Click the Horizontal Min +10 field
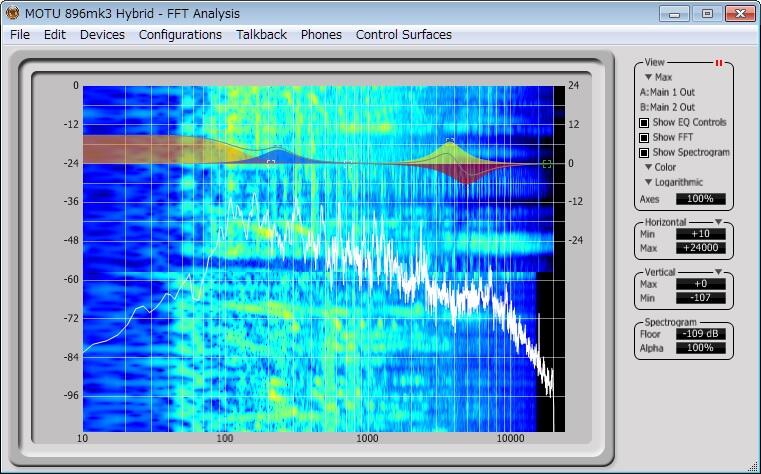The height and width of the screenshot is (474, 761). click(701, 234)
